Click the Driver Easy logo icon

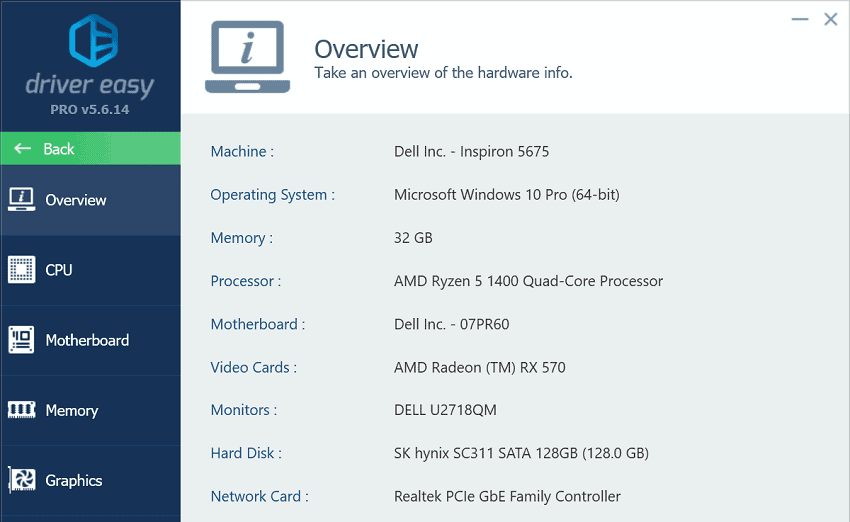click(93, 41)
